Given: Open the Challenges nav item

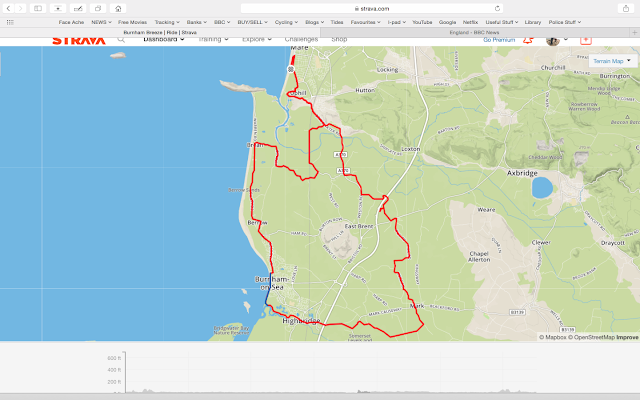Looking at the screenshot, I should [x=301, y=39].
